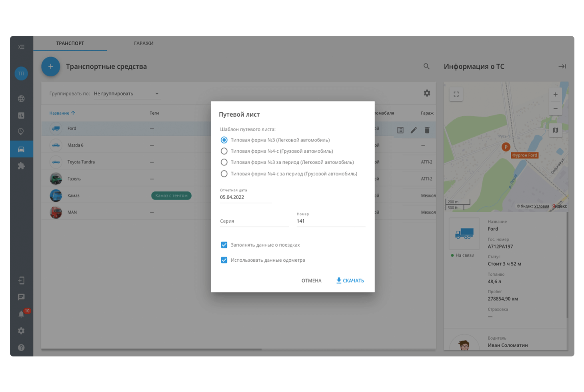Click the Серия input field

pyautogui.click(x=254, y=221)
